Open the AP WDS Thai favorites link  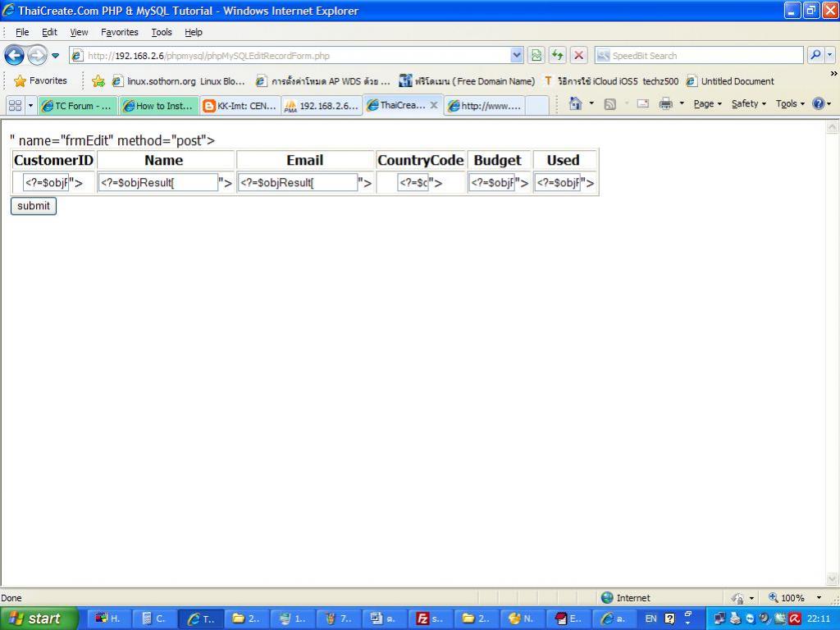coord(322,81)
